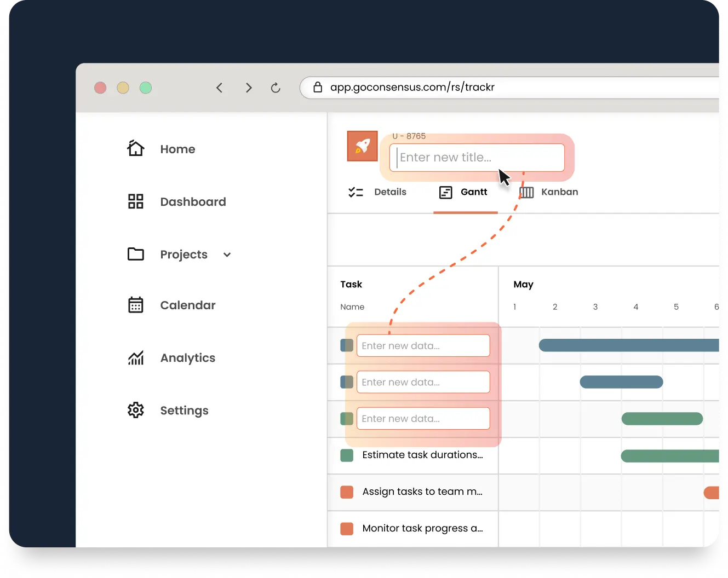Image resolution: width=728 pixels, height=578 pixels.
Task: Open Analytics from sidebar
Action: pos(188,358)
